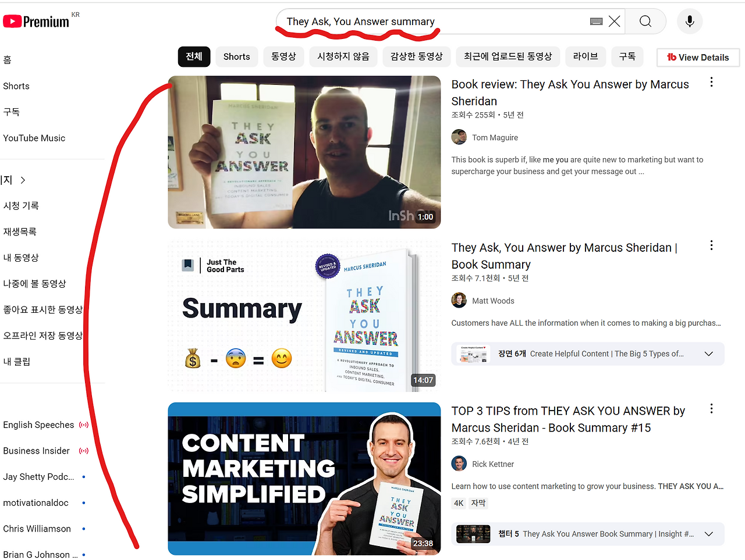Click the magnifier search button
The width and height of the screenshot is (745, 560).
[645, 22]
